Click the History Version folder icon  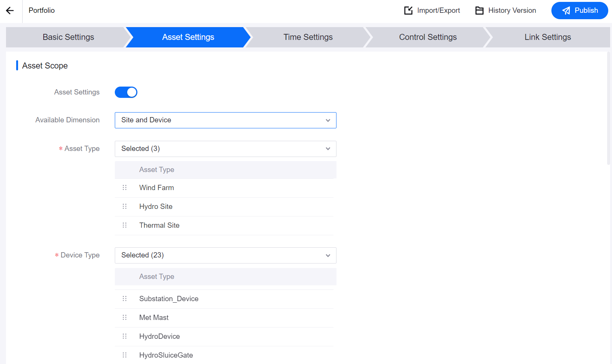(479, 11)
